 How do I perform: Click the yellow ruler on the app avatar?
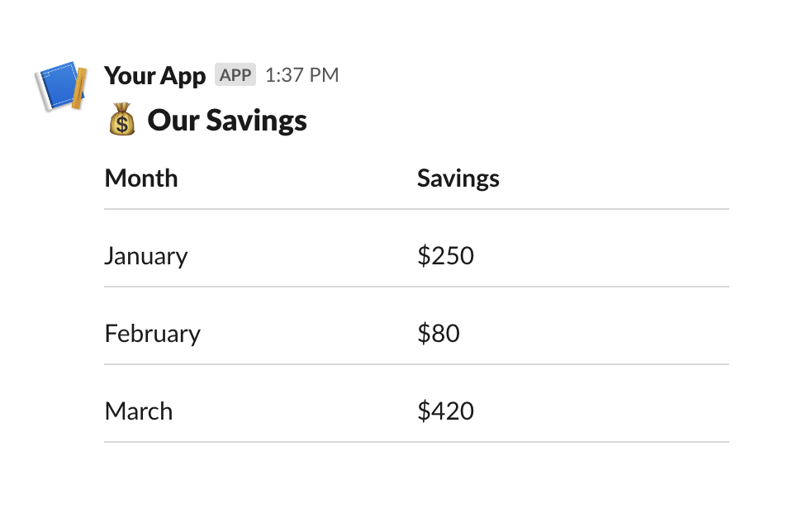79,89
